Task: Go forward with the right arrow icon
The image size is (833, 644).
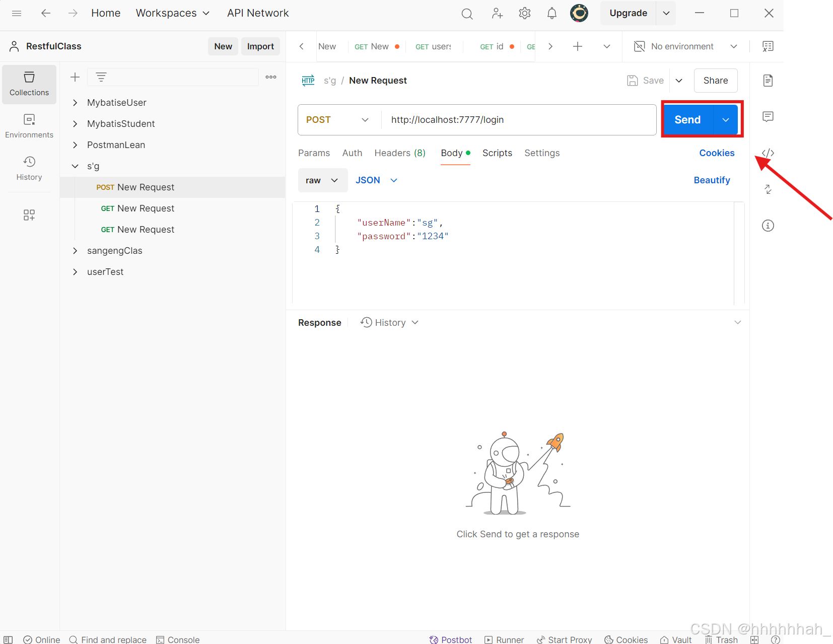Action: click(x=73, y=13)
